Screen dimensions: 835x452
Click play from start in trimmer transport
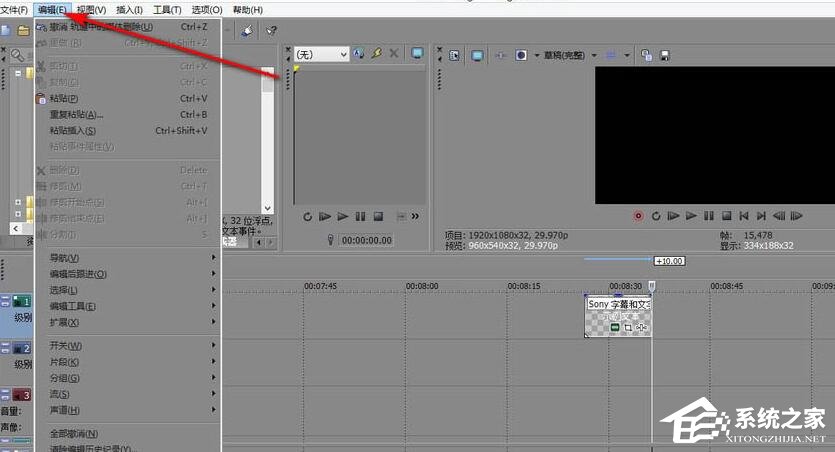coord(325,217)
